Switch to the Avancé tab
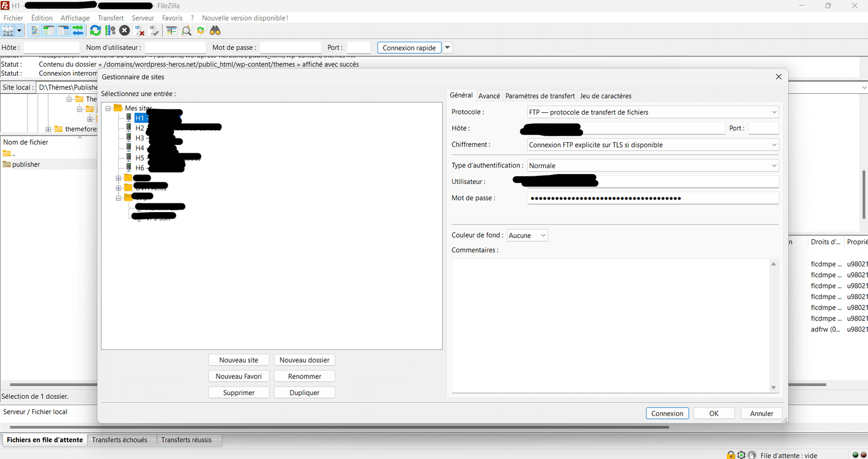The height and width of the screenshot is (459, 868). [x=489, y=96]
